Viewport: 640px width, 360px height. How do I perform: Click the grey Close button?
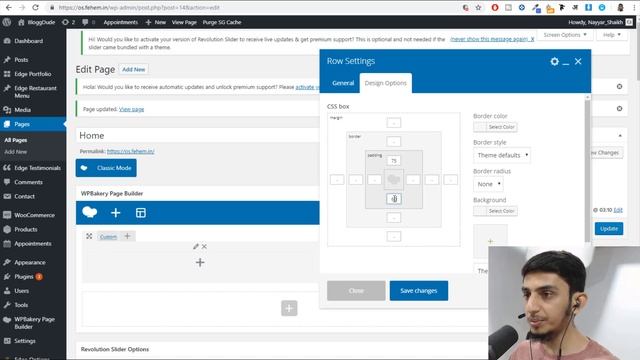coord(356,291)
